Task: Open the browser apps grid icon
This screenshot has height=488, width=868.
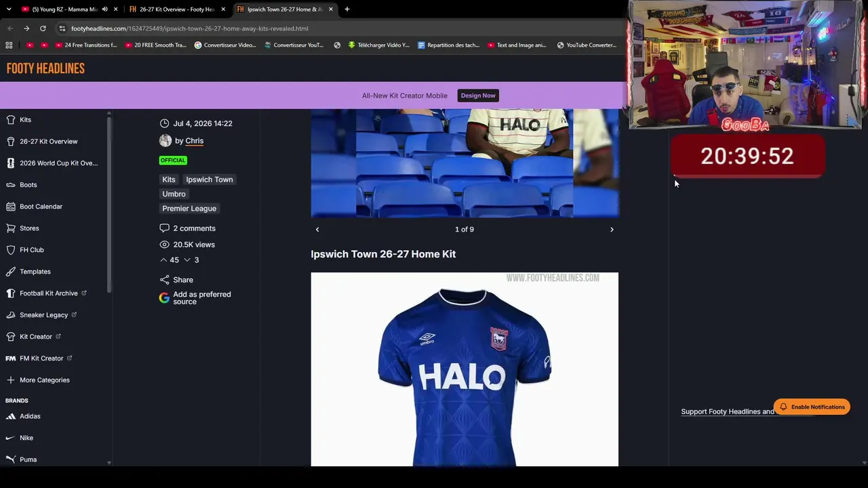Action: (9, 45)
